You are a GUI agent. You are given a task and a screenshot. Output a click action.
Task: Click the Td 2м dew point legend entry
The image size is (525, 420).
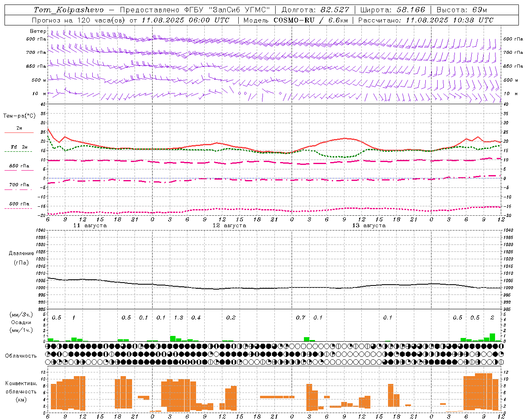coord(19,147)
